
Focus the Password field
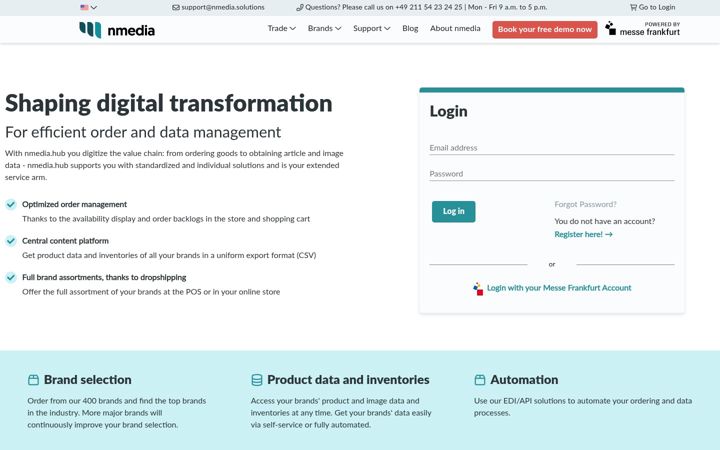551,174
